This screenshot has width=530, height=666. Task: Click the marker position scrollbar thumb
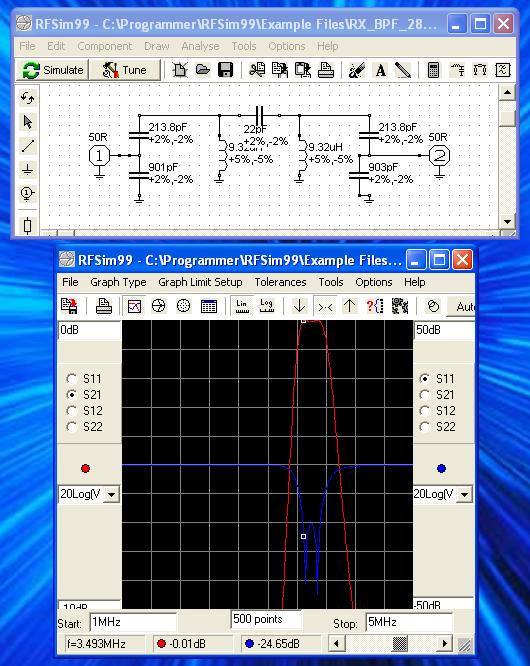pos(400,643)
